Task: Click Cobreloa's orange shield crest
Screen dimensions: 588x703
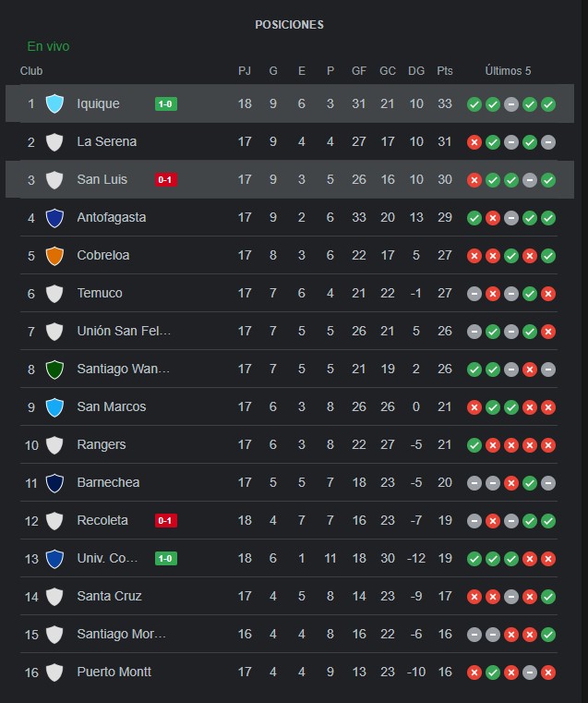Action: pyautogui.click(x=54, y=256)
